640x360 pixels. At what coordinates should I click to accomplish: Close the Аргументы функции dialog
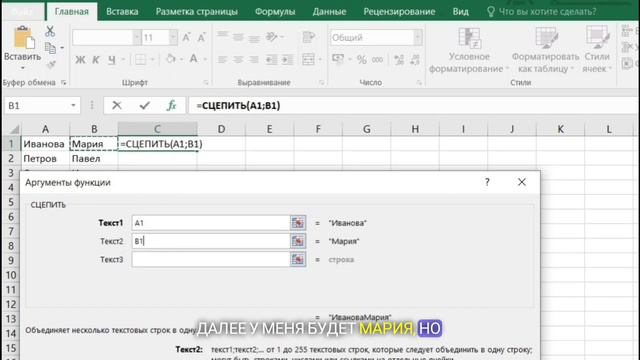tap(522, 182)
